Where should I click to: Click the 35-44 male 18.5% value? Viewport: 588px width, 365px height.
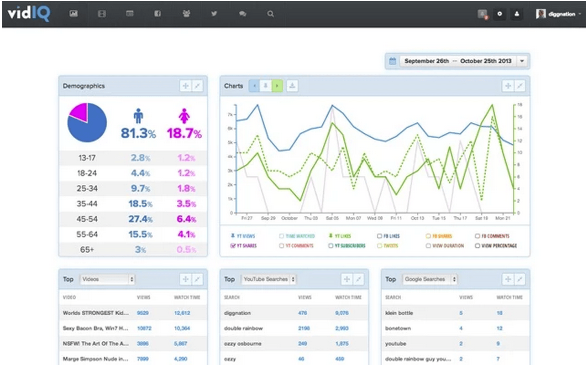click(x=140, y=203)
